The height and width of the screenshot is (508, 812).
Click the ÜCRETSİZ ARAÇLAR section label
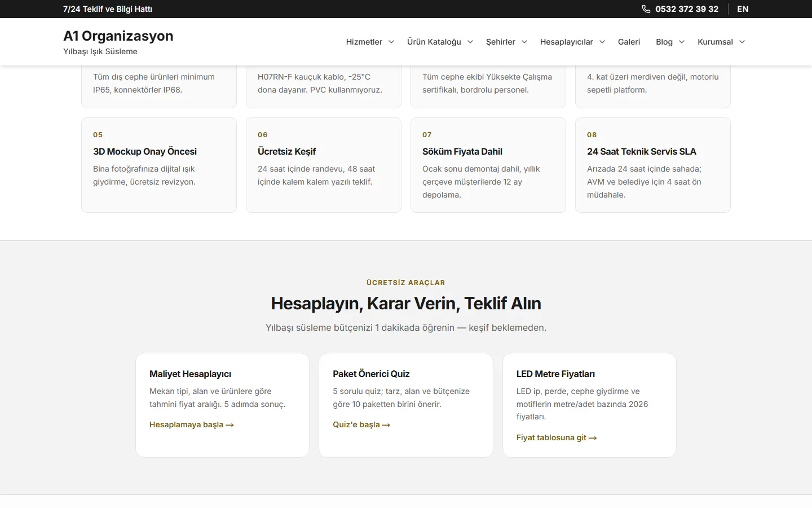(x=406, y=283)
